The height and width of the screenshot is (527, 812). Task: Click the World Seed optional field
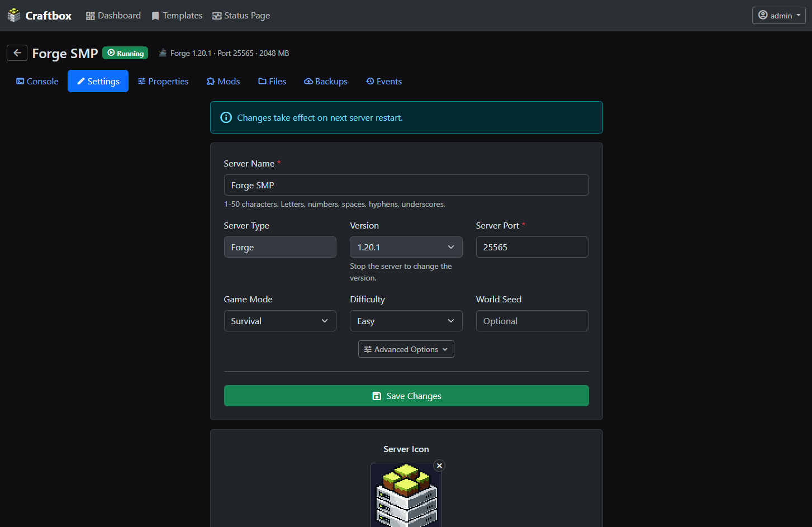(x=532, y=321)
